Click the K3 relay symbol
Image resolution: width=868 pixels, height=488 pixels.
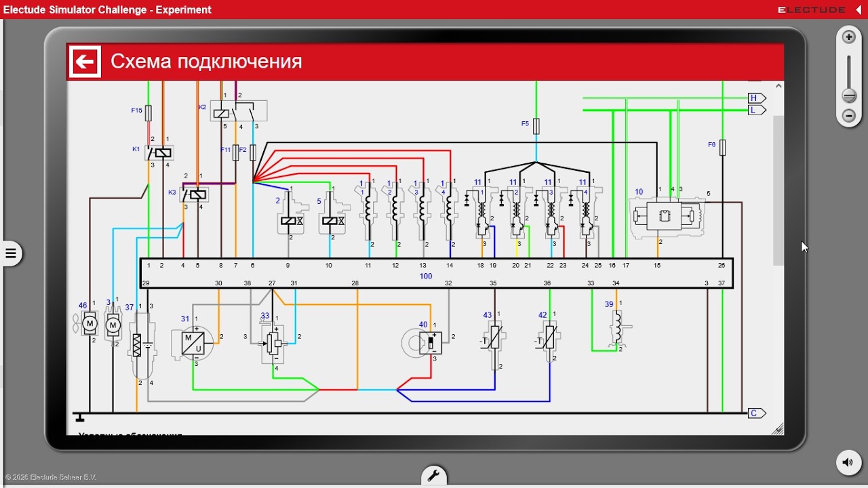195,195
